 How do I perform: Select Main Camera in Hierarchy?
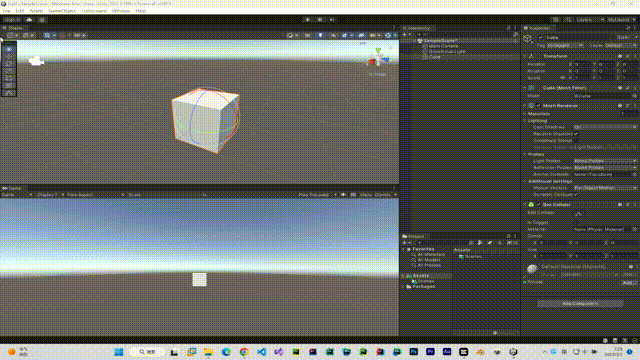click(x=443, y=46)
